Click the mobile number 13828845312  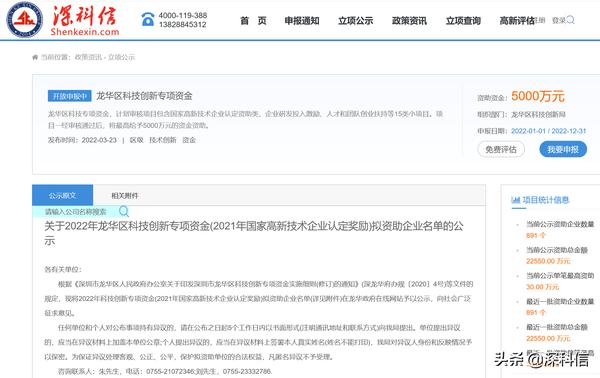coord(183,24)
